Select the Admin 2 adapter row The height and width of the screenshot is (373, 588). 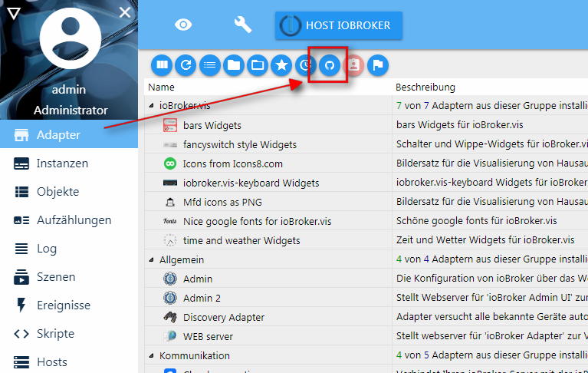click(x=366, y=298)
